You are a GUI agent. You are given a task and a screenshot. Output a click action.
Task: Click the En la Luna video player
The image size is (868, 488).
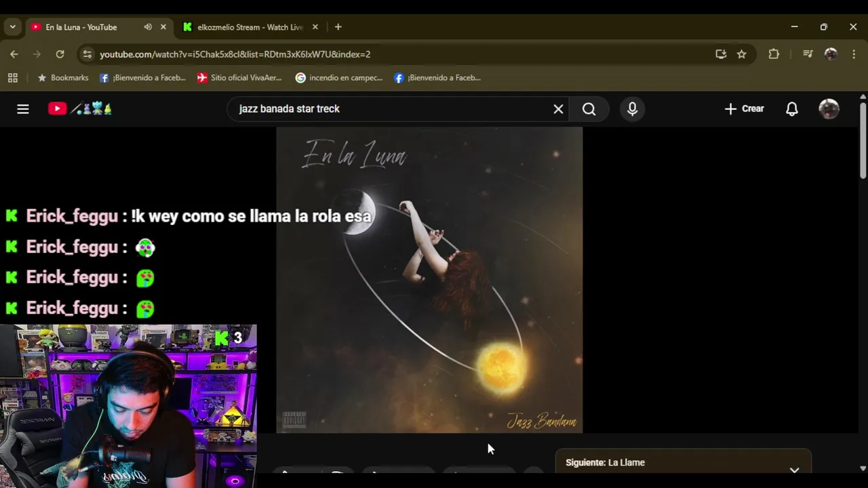(x=429, y=280)
